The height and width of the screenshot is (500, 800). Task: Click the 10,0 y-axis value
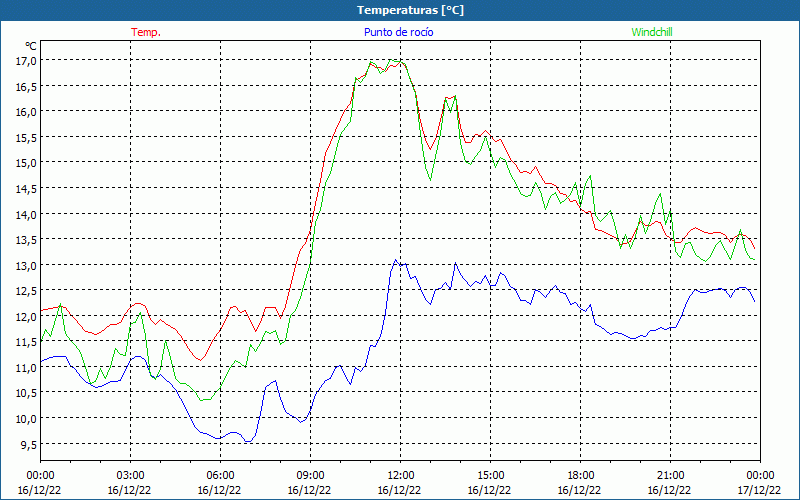(27, 418)
